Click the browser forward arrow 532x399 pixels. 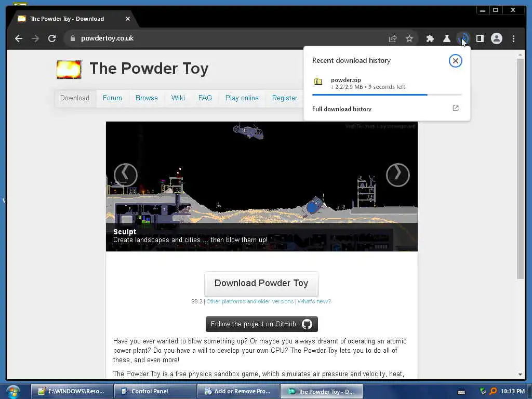coord(35,38)
